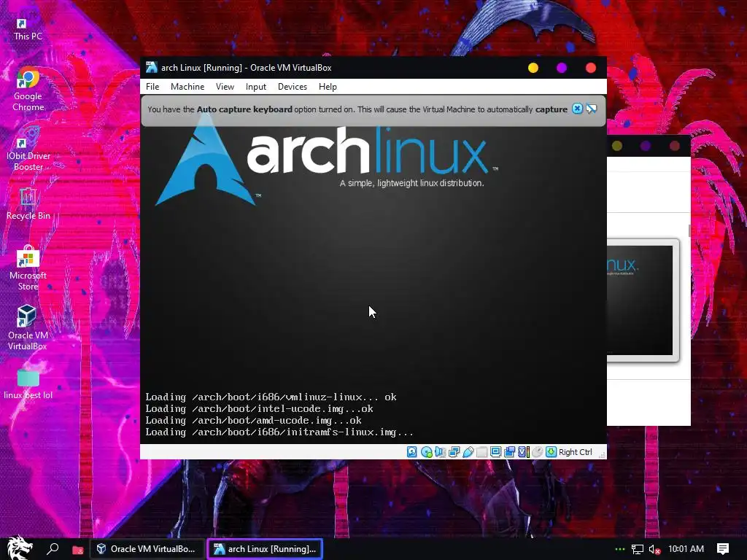Click the vmlinuz-linux loading line
This screenshot has width=747, height=560.
(271, 397)
